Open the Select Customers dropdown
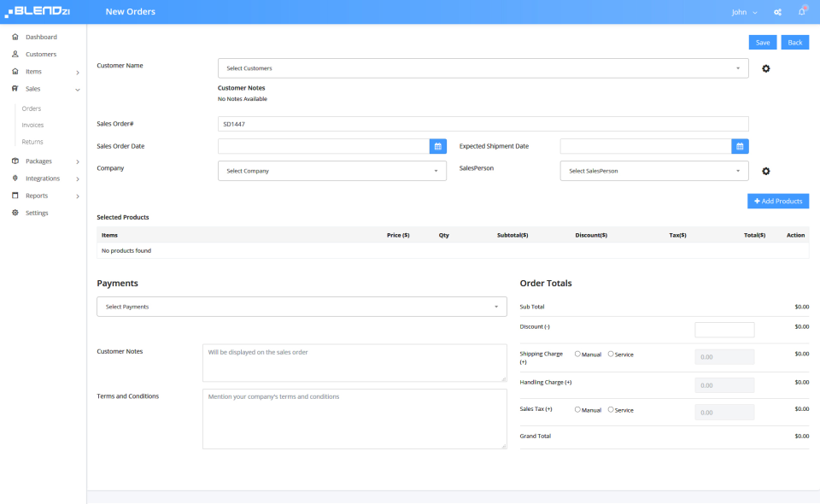Screen dimensions: 820x504 pos(483,68)
